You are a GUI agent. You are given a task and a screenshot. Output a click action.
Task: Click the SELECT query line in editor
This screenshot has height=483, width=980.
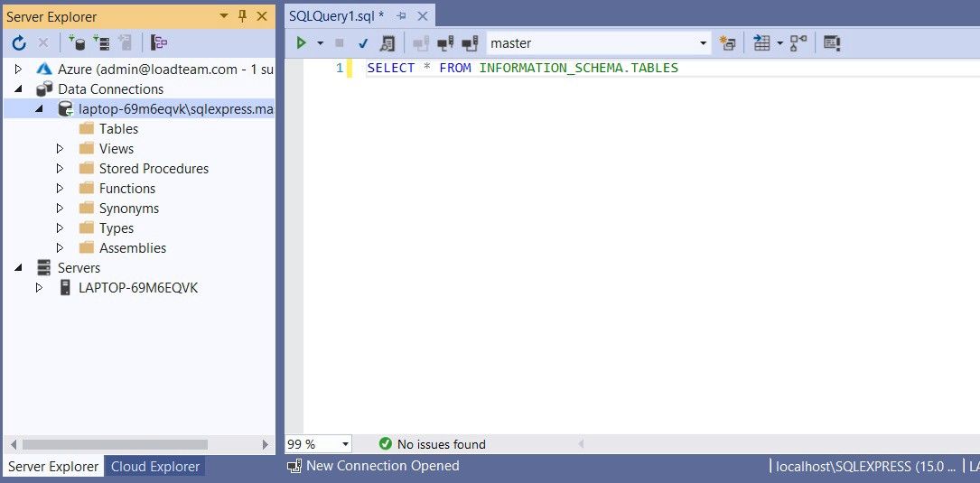pos(522,68)
